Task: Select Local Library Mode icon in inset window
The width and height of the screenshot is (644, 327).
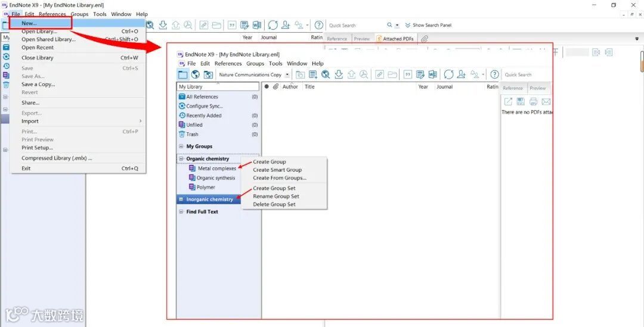Action: tap(183, 74)
